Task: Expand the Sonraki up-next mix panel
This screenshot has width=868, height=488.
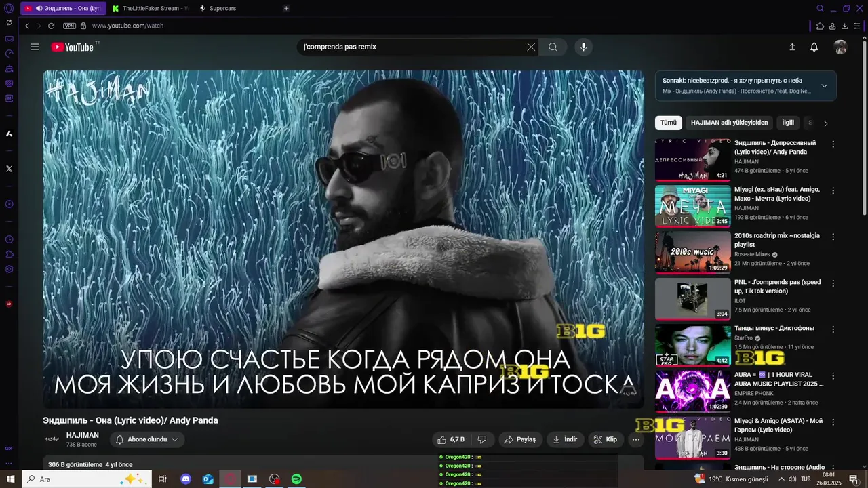Action: [824, 86]
